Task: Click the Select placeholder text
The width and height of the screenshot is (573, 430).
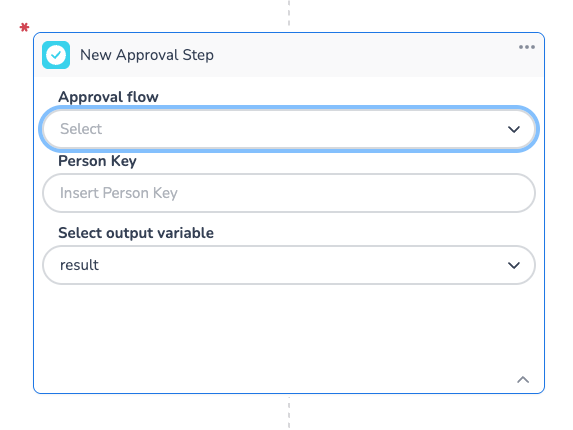Action: [x=81, y=129]
